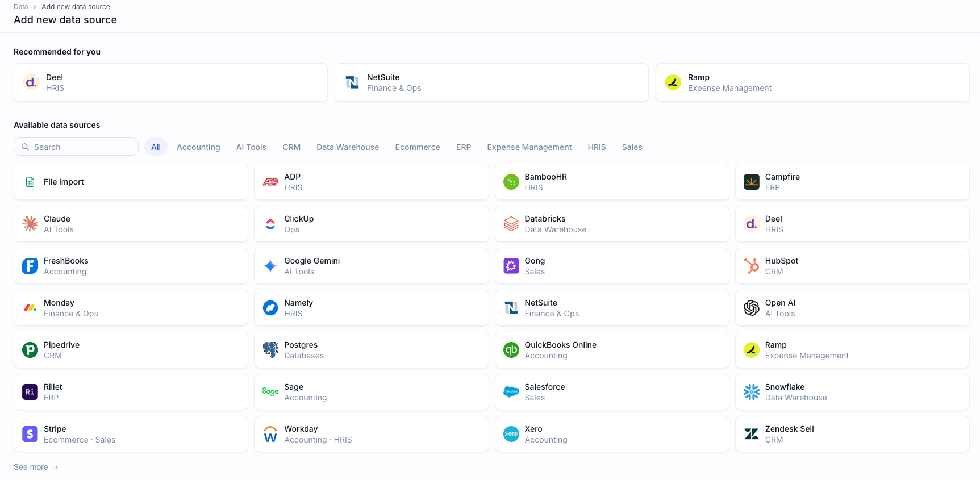Click the Zendesk Sell logo icon
The height and width of the screenshot is (480, 980).
[x=752, y=434]
